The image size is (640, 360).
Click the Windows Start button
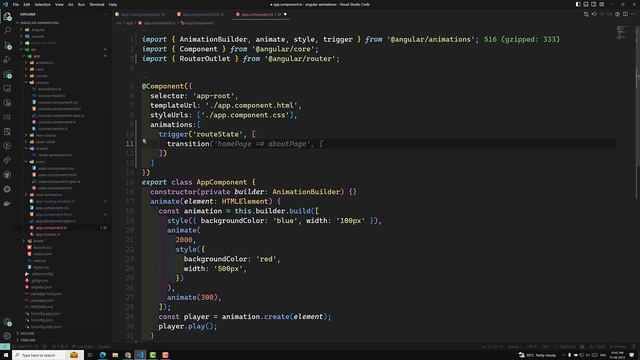[6, 355]
